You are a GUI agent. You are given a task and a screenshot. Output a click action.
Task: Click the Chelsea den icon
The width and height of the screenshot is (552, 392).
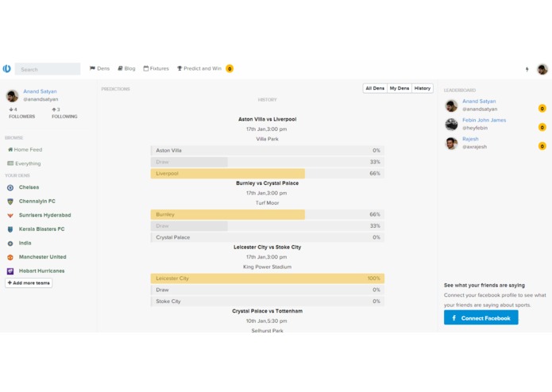[10, 188]
